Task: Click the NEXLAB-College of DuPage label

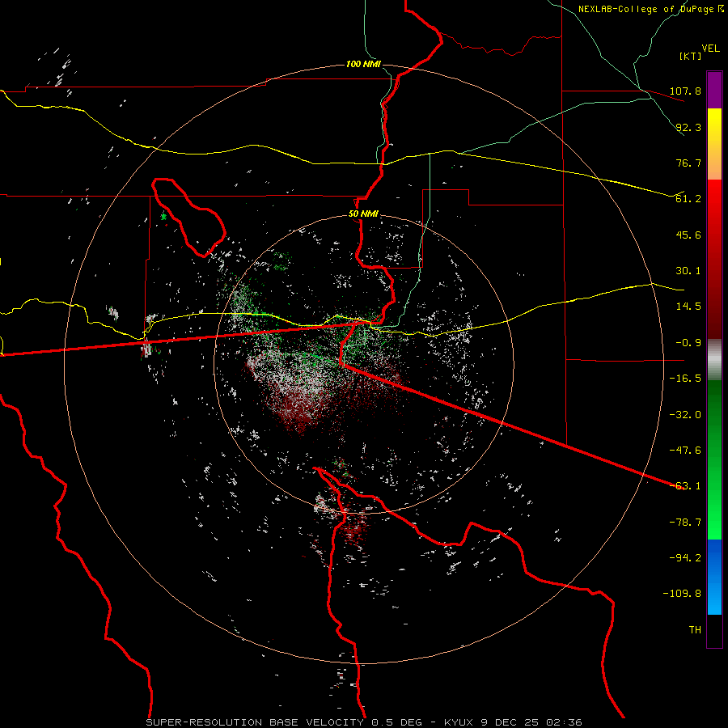Action: tap(650, 9)
